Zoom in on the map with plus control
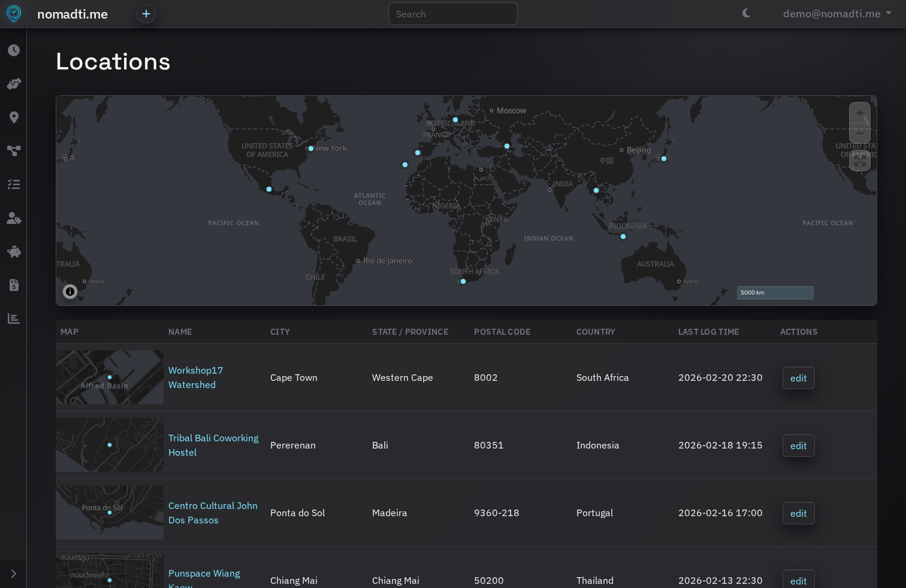906x588 pixels. point(860,113)
